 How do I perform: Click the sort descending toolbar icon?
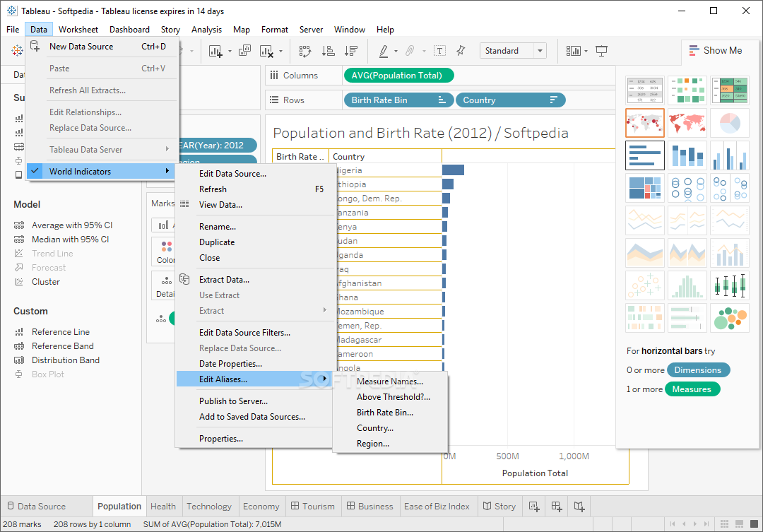351,51
